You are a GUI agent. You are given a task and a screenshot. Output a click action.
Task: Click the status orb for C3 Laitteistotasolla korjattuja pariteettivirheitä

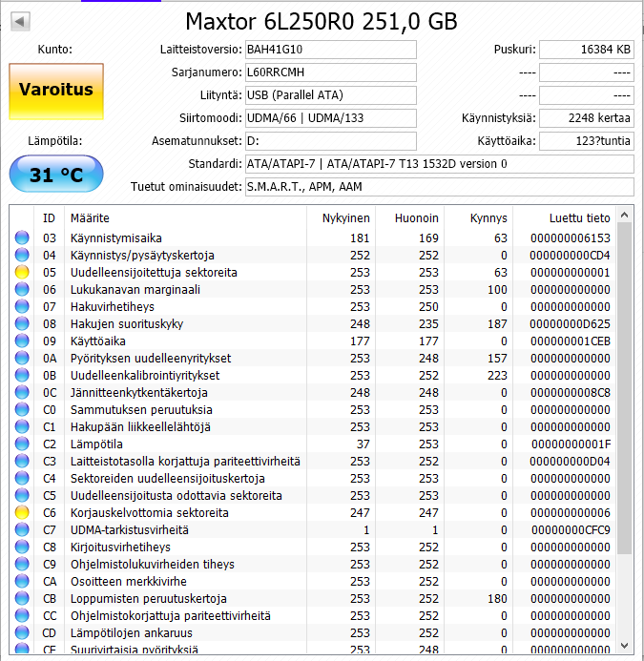[22, 461]
